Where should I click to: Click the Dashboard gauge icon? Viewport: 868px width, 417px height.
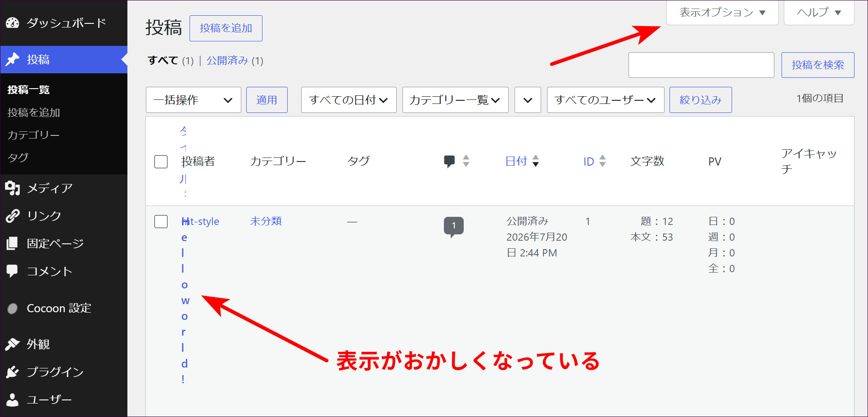pyautogui.click(x=13, y=23)
